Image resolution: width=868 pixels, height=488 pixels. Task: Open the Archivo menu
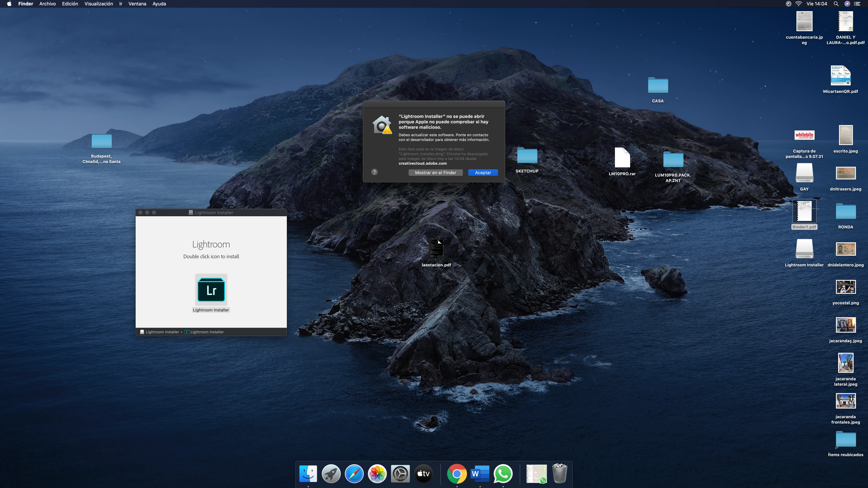click(47, 4)
